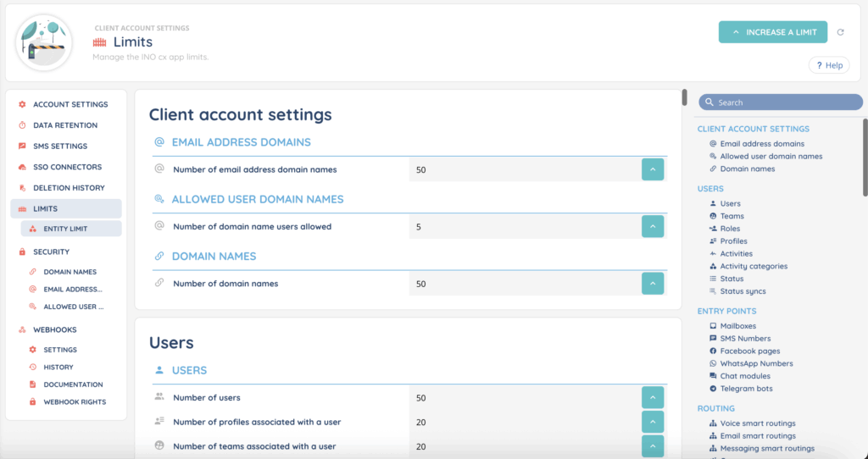Click the Account Settings gear icon in sidebar

pyautogui.click(x=22, y=104)
